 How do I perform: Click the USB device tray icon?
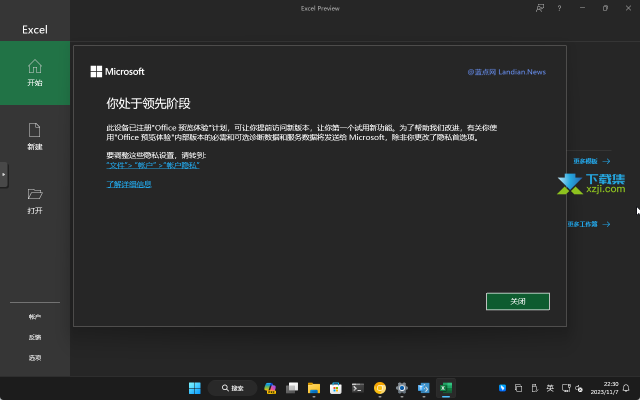point(534,388)
